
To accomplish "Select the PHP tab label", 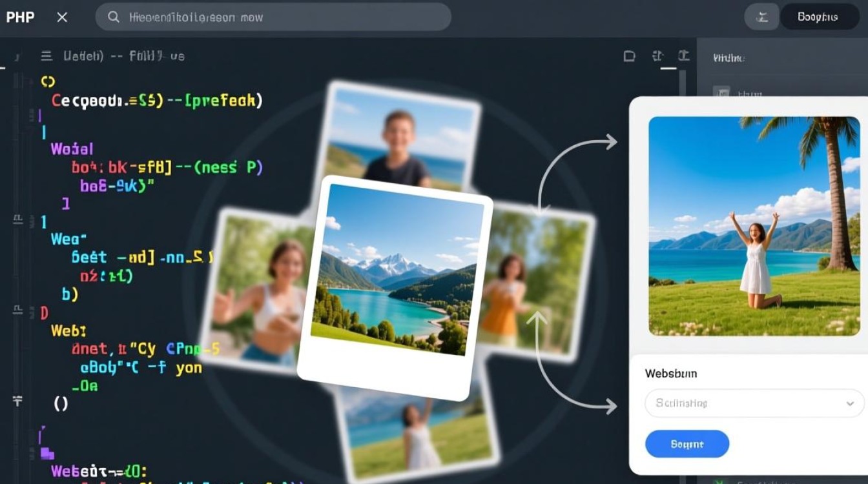I will click(x=19, y=17).
